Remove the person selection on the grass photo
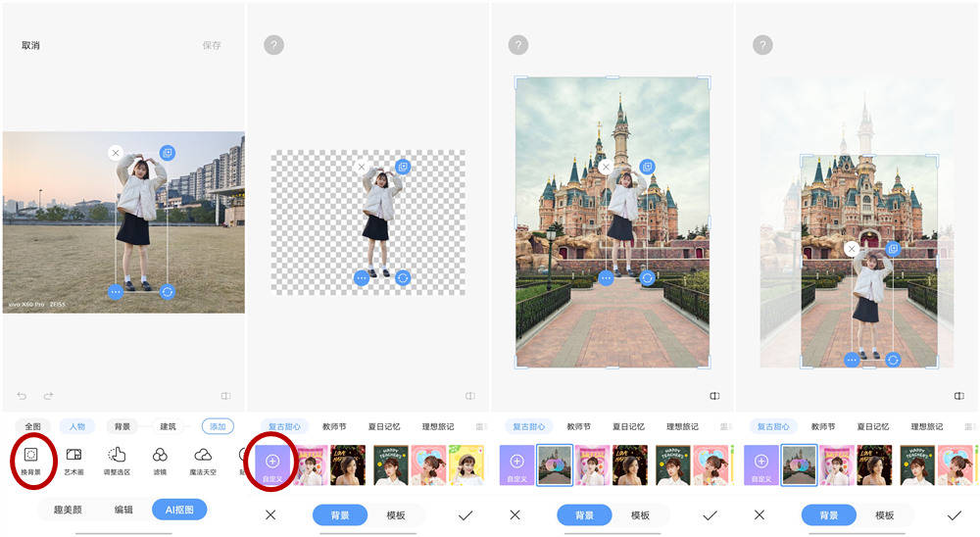This screenshot has height=537, width=980. tap(116, 153)
